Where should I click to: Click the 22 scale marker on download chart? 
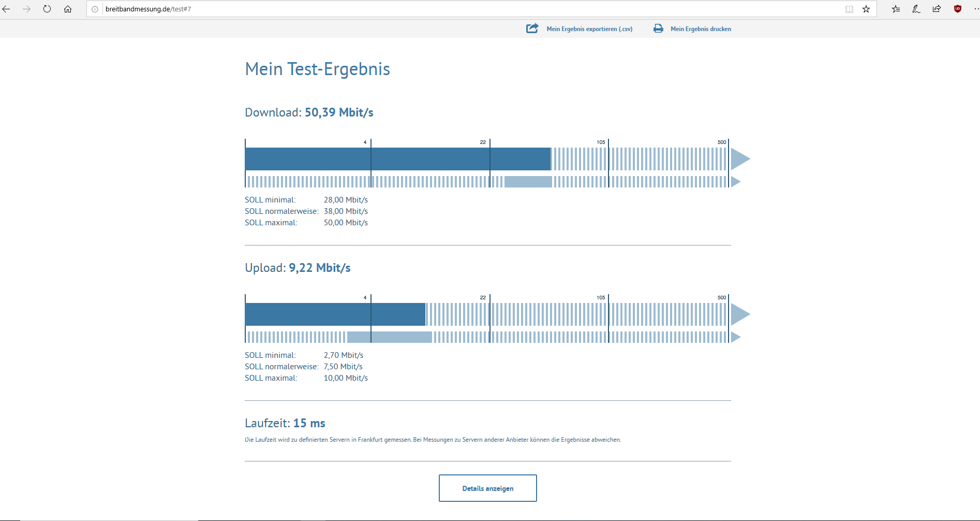tap(483, 142)
